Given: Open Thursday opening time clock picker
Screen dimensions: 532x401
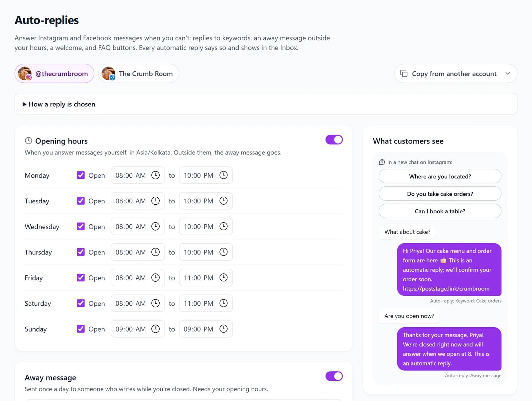Looking at the screenshot, I should [156, 252].
